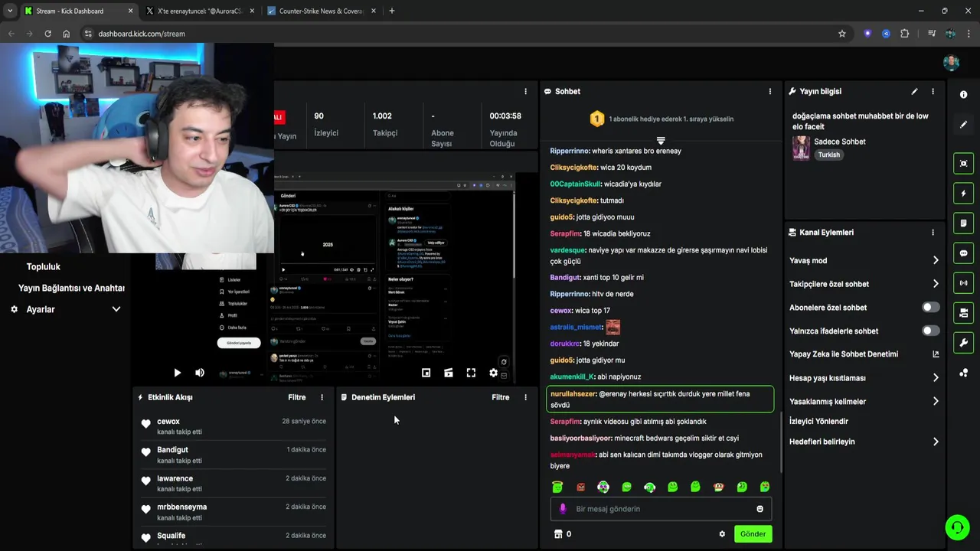The height and width of the screenshot is (551, 980).
Task: Open Topluluk in left sidebar
Action: [44, 266]
